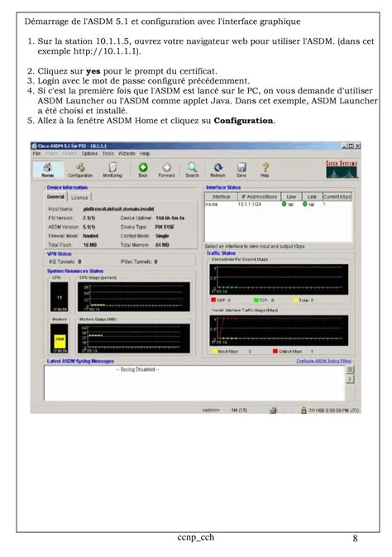
Task: Open the Configure ASDM Syslog Filters link
Action: [323, 361]
